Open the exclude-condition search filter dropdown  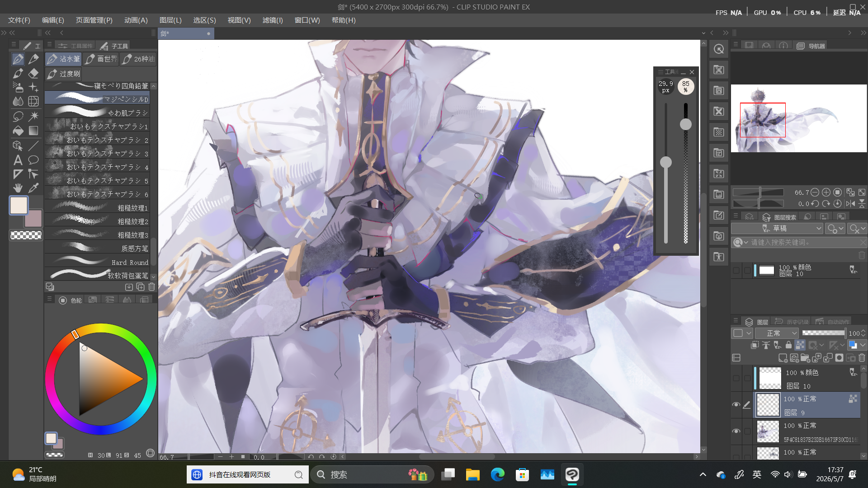857,229
